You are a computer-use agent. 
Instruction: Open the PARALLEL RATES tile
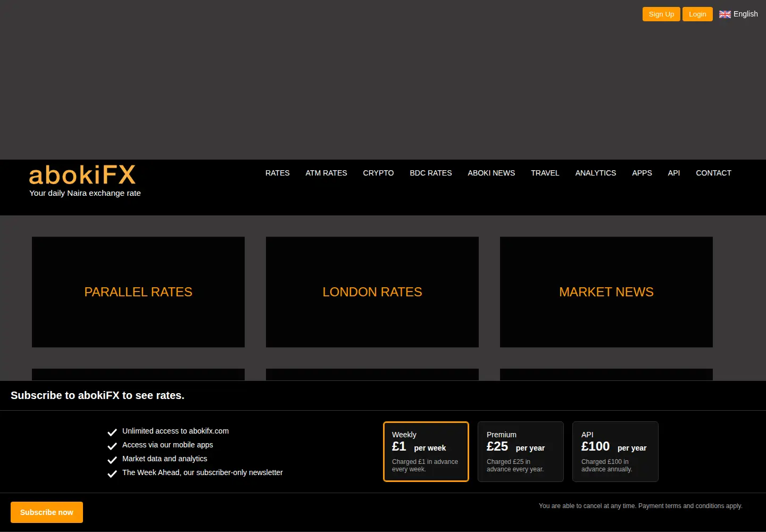(138, 292)
